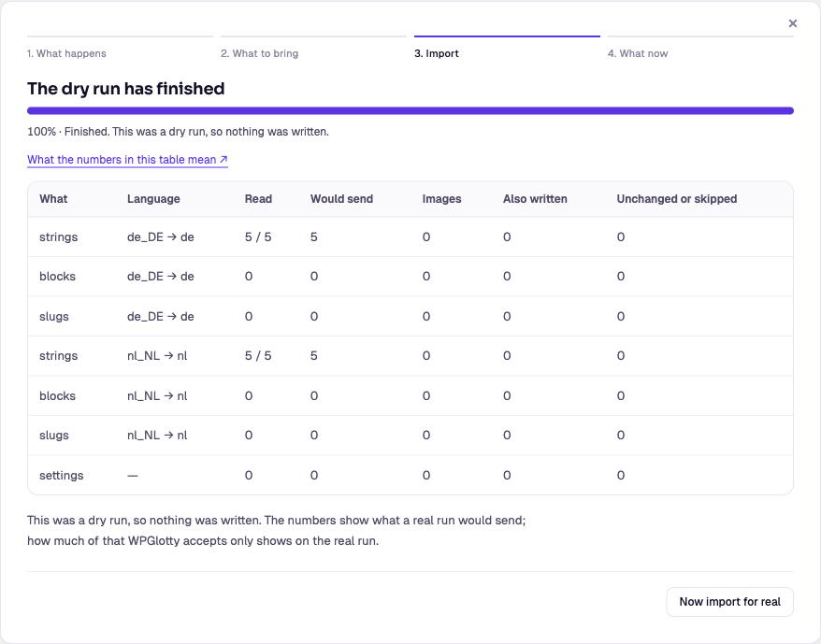821x644 pixels.
Task: Click the What column header
Action: 53,199
